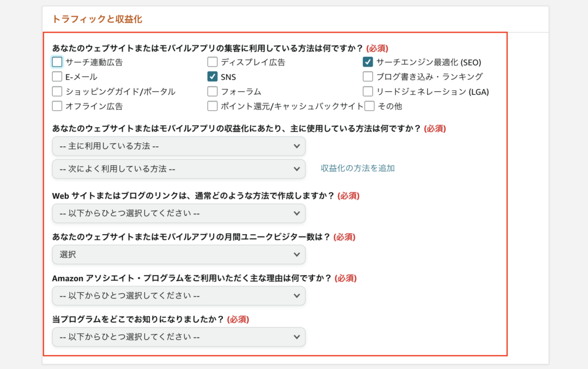Check the サーチ連動広告 checkbox
Screen dimensions: 588x369
57,62
